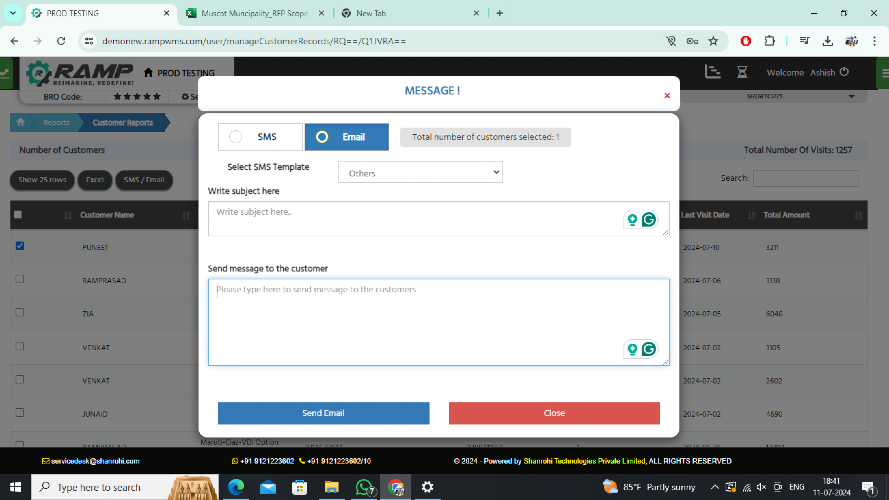
Task: Click the home breadcrumb icon
Action: 20,122
